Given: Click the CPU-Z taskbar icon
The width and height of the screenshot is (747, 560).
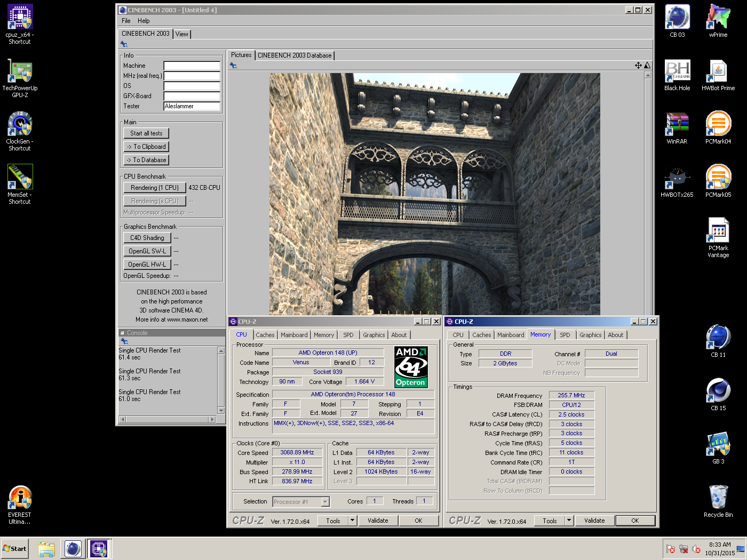Looking at the screenshot, I should 99,549.
